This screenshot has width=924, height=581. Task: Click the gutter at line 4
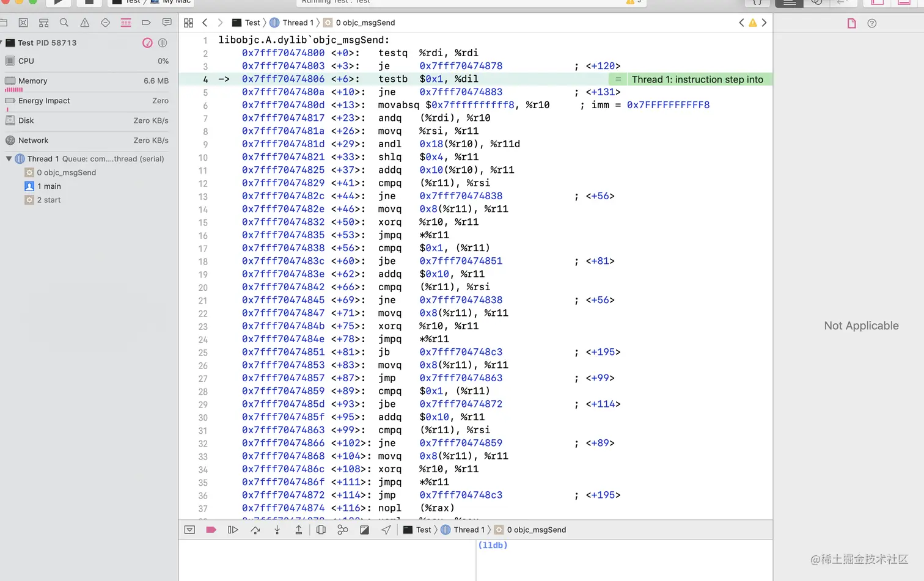point(205,79)
